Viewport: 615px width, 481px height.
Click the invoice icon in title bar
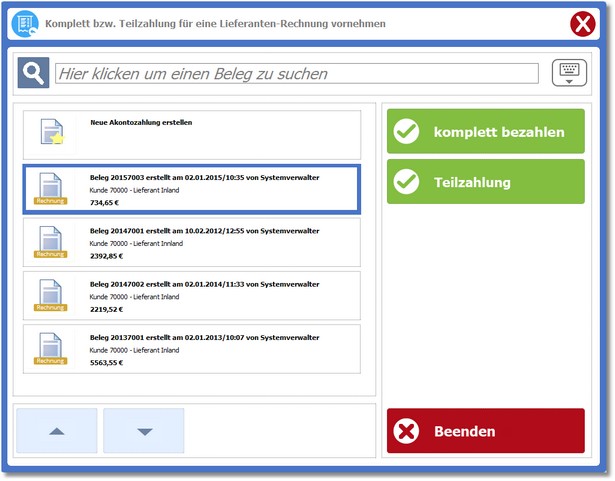[25, 23]
